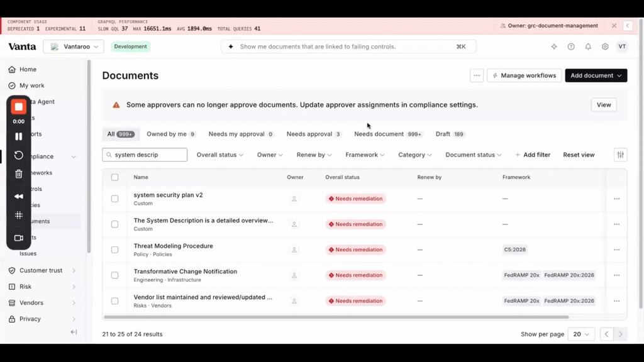Click the sparkle AI icon in the top bar

tap(554, 47)
